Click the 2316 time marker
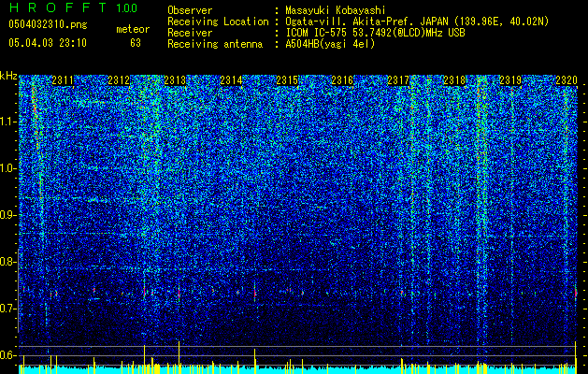The height and width of the screenshot is (374, 588). tap(342, 80)
